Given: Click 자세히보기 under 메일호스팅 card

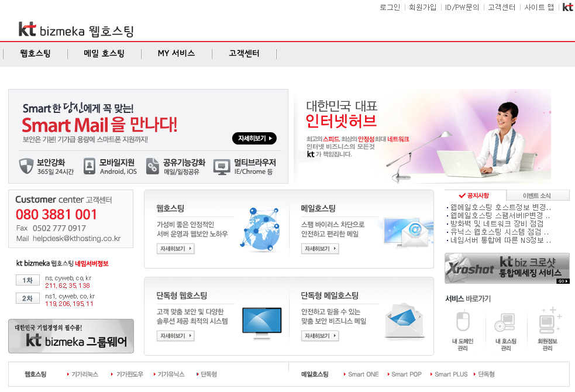Looking at the screenshot, I should tap(320, 249).
